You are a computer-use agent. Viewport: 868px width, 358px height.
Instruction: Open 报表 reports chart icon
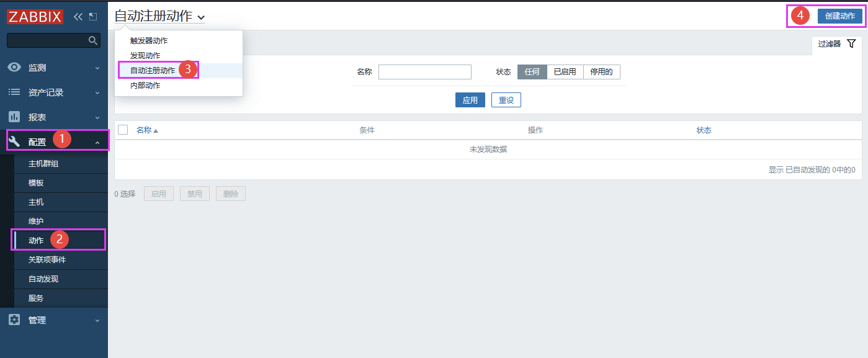tap(14, 117)
